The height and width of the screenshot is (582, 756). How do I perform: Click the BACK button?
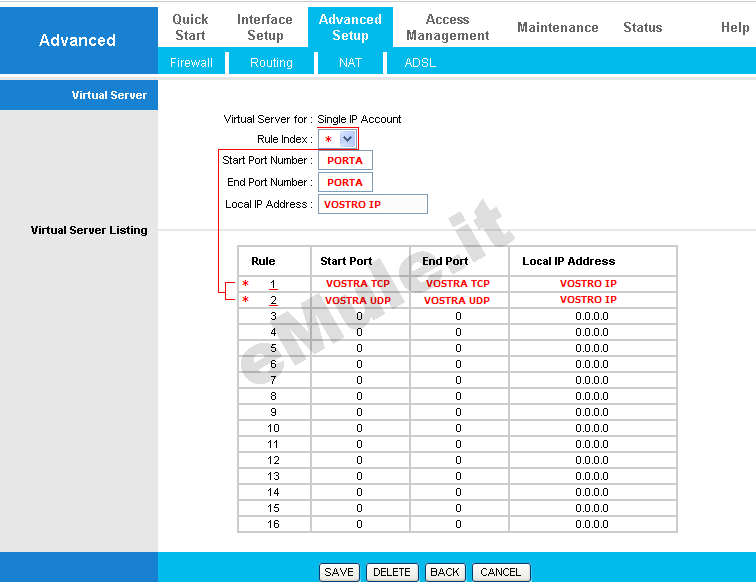(x=445, y=572)
